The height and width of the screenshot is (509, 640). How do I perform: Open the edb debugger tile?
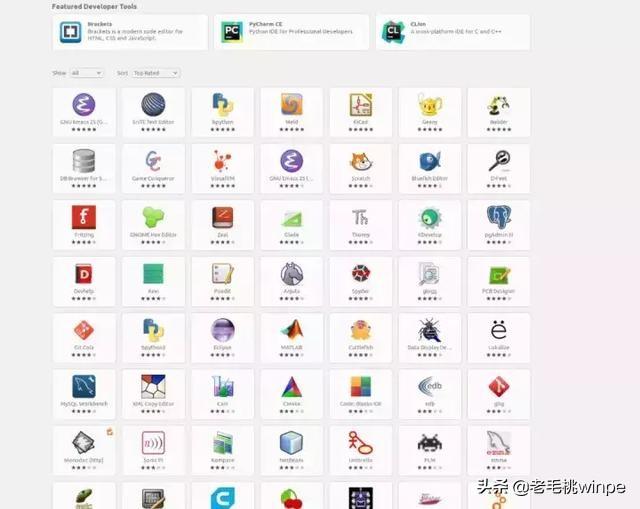[430, 394]
